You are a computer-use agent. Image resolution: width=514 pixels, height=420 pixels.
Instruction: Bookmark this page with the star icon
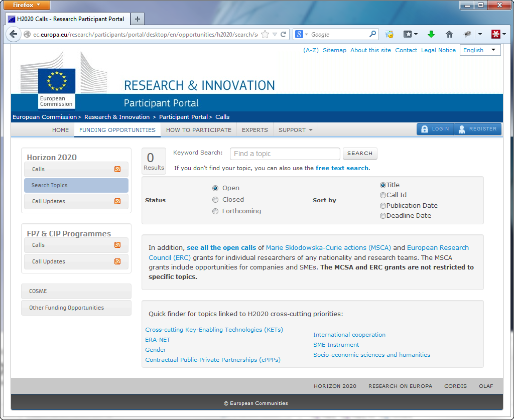tap(265, 35)
